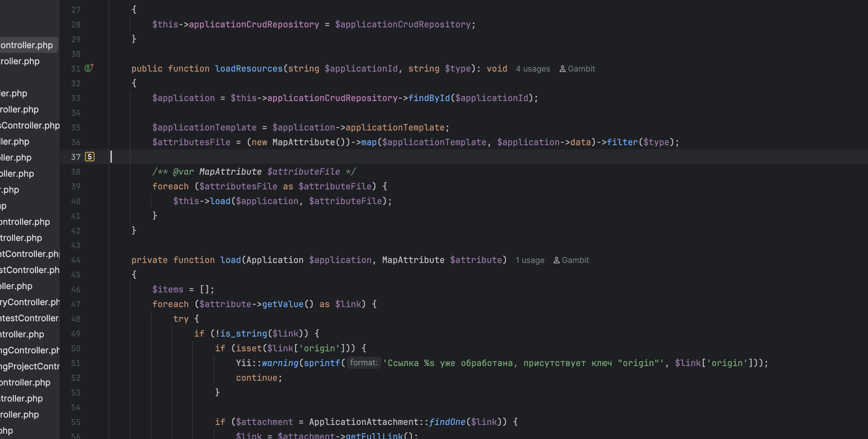Click the implemented-method gutter icon on line 31
The image size is (868, 439).
(x=89, y=68)
